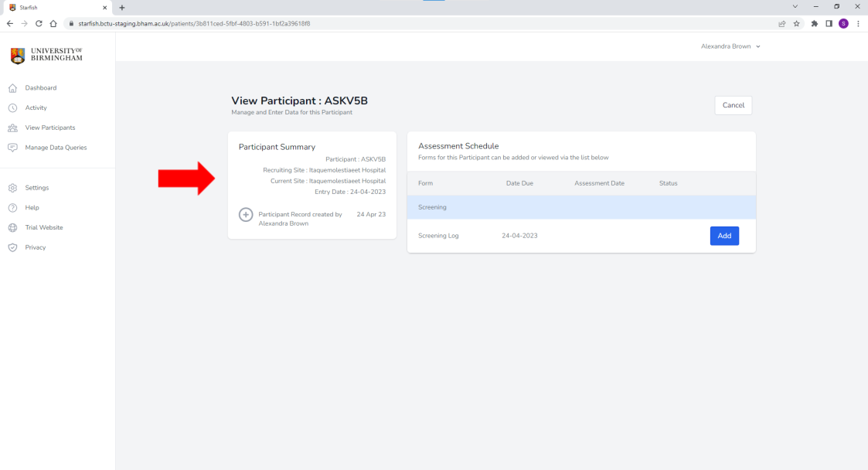Open the Alexandra Brown user dropdown
The image size is (868, 470).
pyautogui.click(x=730, y=46)
